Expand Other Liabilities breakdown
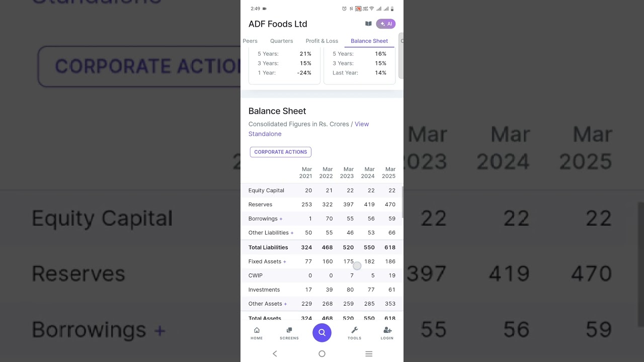This screenshot has width=644, height=362. click(x=292, y=233)
